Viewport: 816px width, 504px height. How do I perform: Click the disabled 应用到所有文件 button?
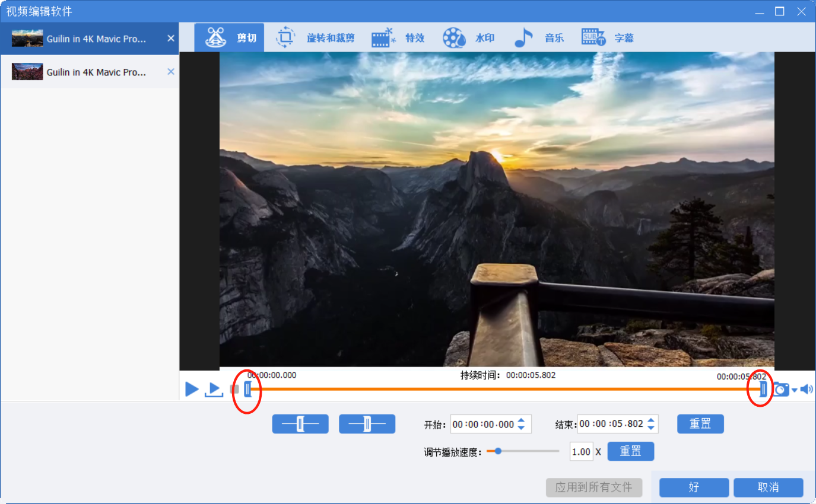594,487
